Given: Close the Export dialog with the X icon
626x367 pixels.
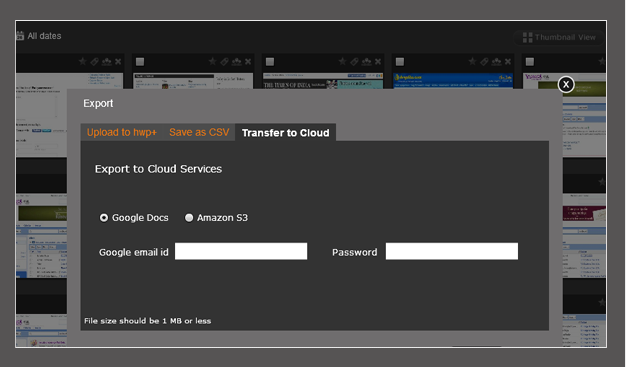Looking at the screenshot, I should click(566, 84).
